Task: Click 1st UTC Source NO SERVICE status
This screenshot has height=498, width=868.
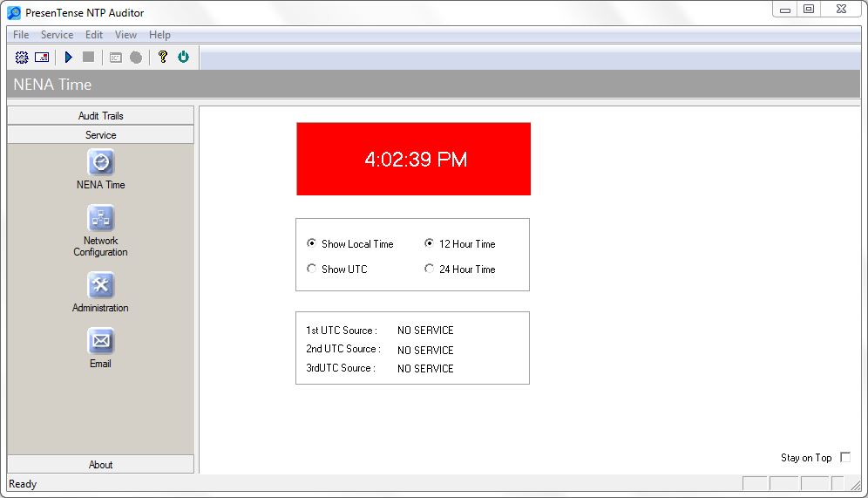Action: (425, 331)
